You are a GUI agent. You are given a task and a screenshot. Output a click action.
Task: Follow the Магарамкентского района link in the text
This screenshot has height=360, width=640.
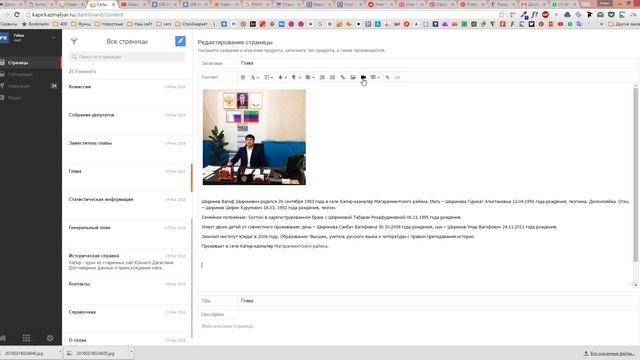(301, 246)
